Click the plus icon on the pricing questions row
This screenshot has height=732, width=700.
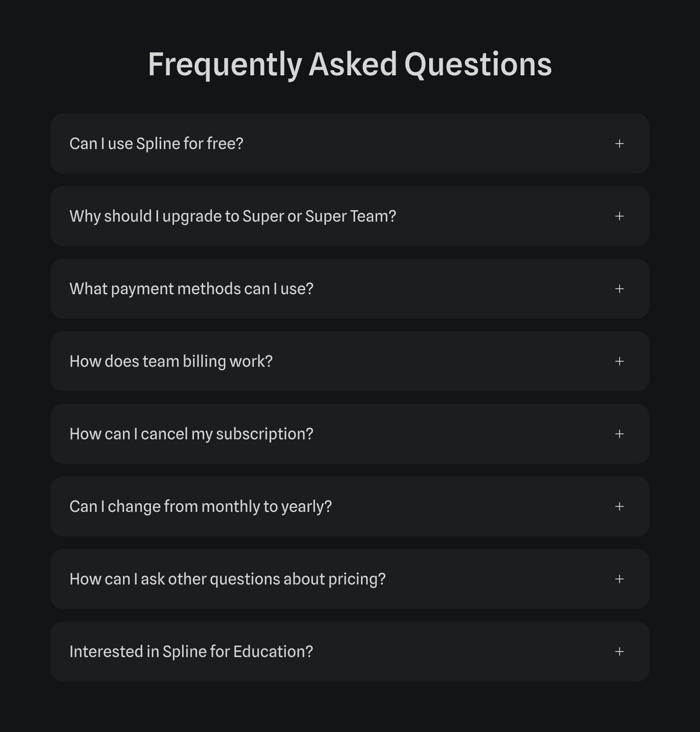pyautogui.click(x=619, y=578)
